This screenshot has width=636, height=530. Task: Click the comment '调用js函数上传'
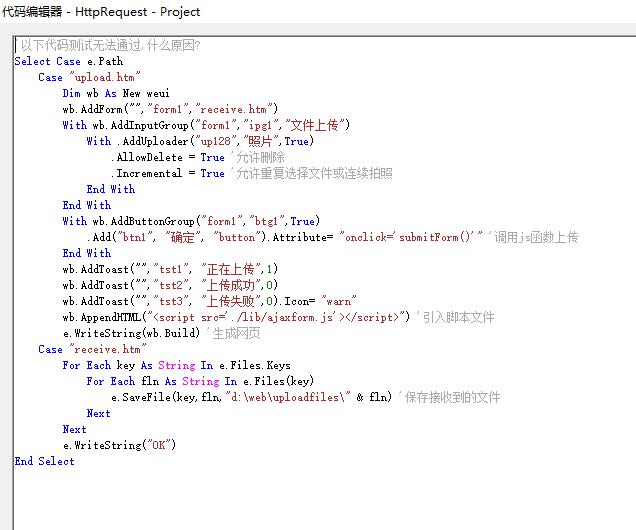tap(536, 237)
